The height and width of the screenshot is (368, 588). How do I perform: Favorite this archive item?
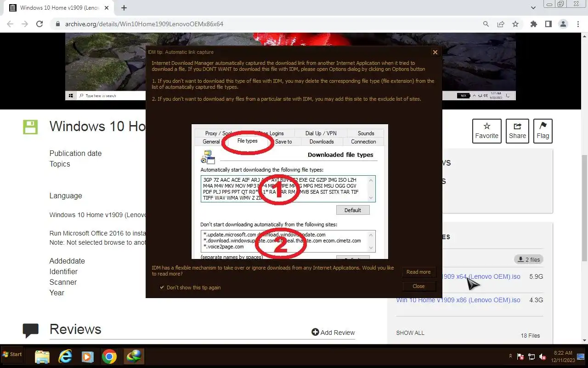pyautogui.click(x=486, y=131)
